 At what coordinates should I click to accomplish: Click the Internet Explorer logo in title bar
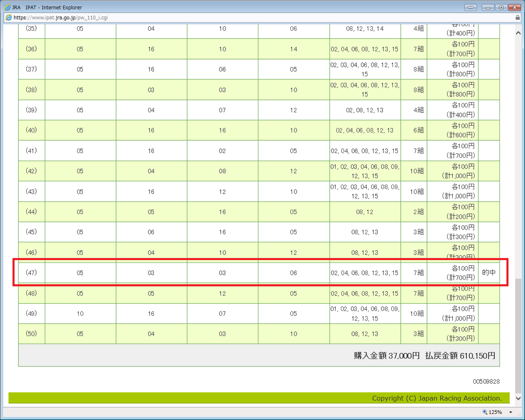[7, 7]
